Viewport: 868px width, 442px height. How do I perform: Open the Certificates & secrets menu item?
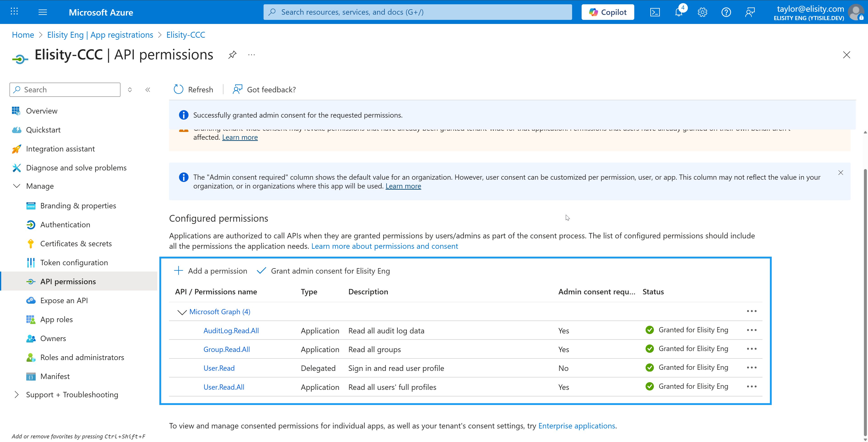76,243
